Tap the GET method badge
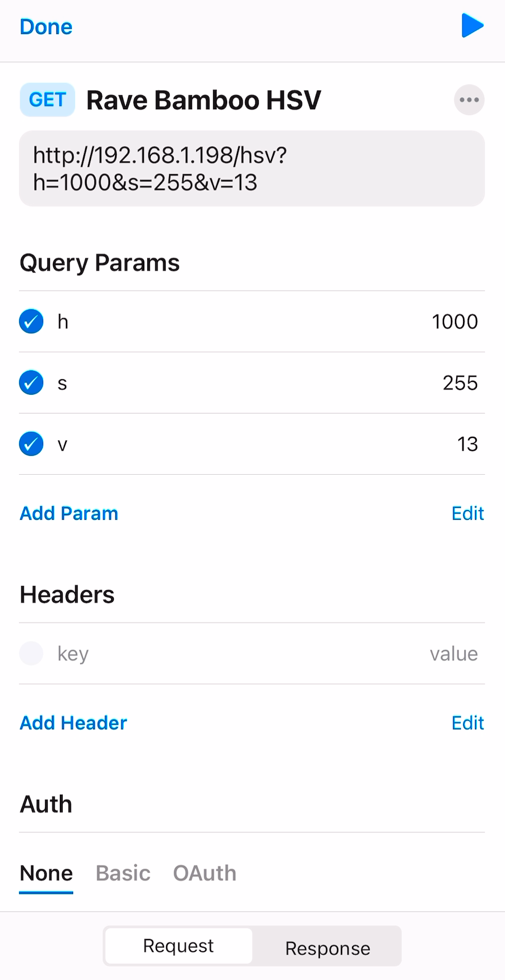 click(x=47, y=100)
